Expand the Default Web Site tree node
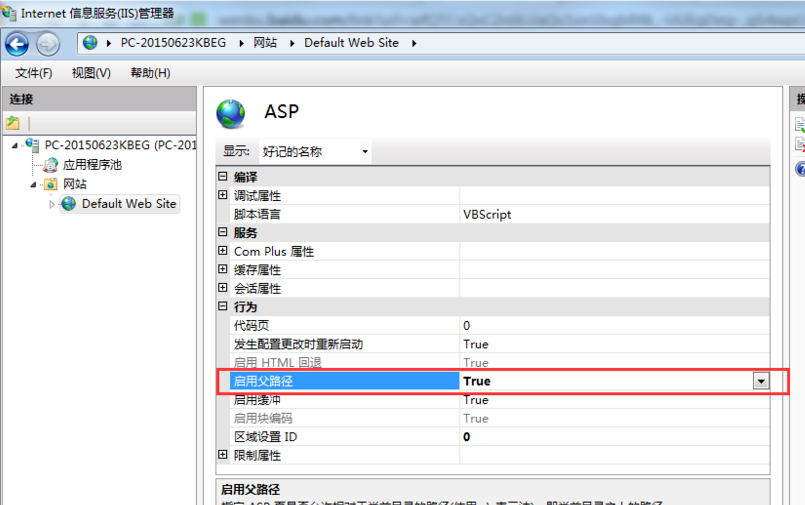The image size is (805, 505). point(52,204)
